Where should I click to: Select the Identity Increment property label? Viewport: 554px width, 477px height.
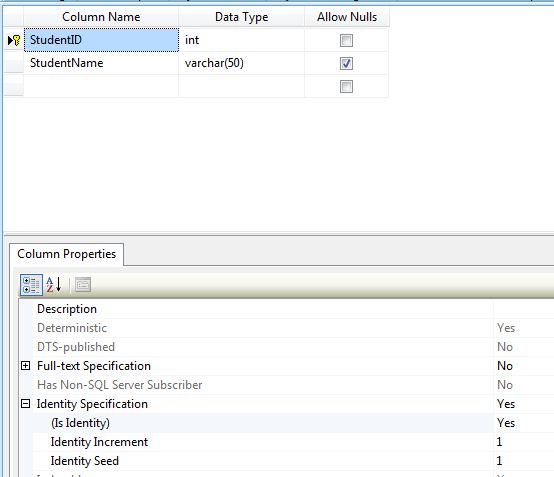point(99,442)
